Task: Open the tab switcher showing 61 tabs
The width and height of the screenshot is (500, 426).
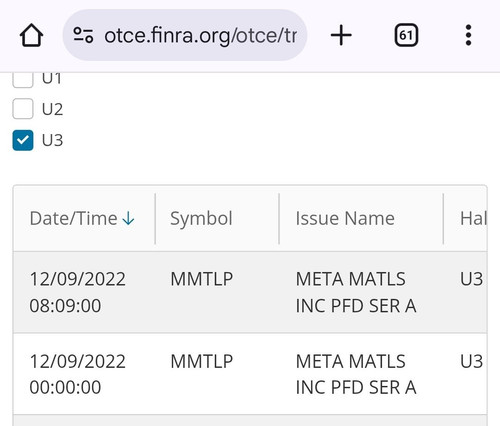Action: click(406, 35)
